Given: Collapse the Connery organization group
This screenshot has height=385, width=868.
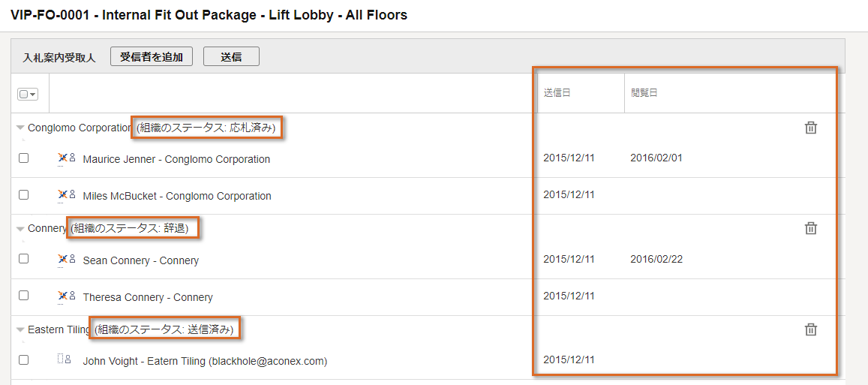Looking at the screenshot, I should click(20, 228).
